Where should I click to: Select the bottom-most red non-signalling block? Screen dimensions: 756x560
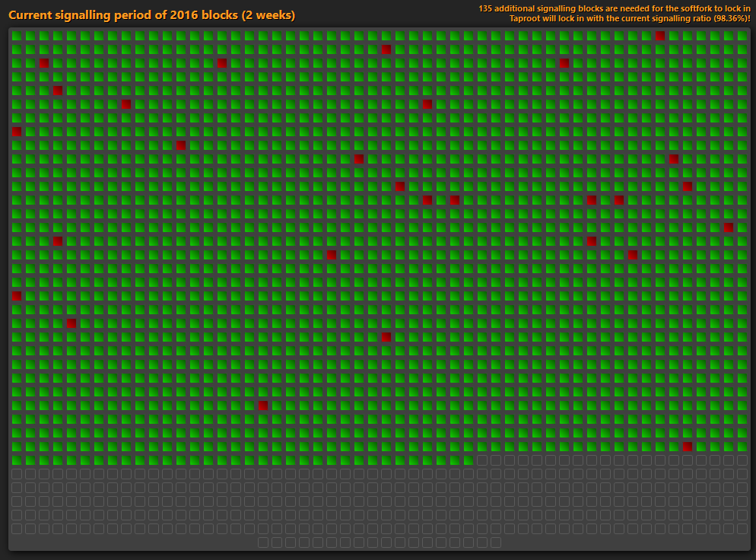coord(687,447)
